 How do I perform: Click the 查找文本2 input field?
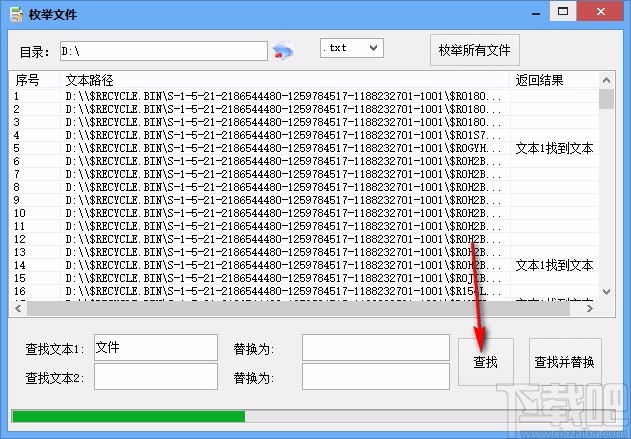[156, 377]
